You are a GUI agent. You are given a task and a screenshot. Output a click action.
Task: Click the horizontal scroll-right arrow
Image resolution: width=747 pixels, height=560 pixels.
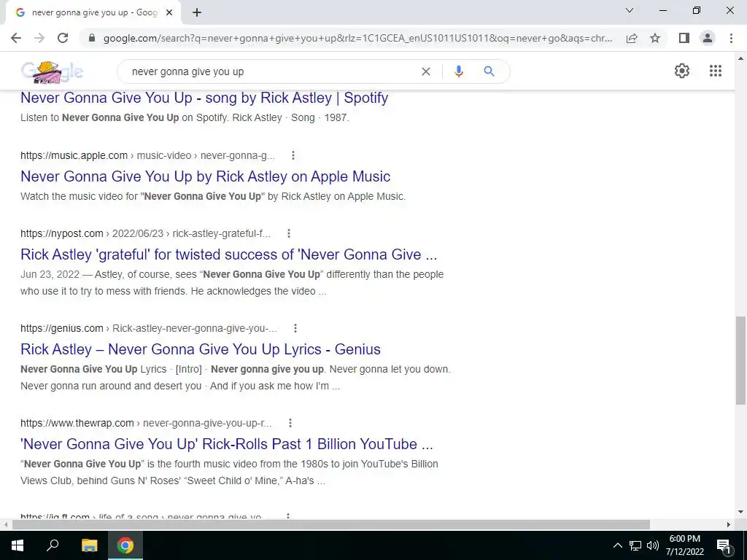pyautogui.click(x=729, y=524)
